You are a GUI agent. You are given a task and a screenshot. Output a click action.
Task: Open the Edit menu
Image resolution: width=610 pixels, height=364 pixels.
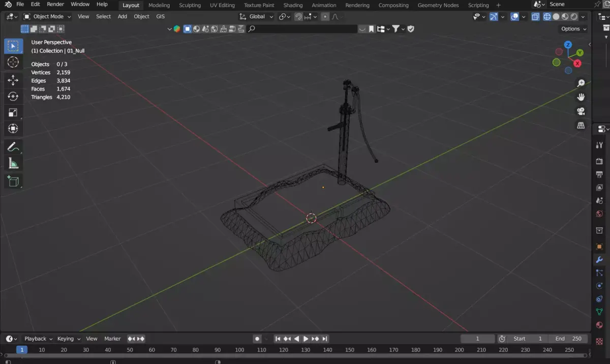pos(35,5)
